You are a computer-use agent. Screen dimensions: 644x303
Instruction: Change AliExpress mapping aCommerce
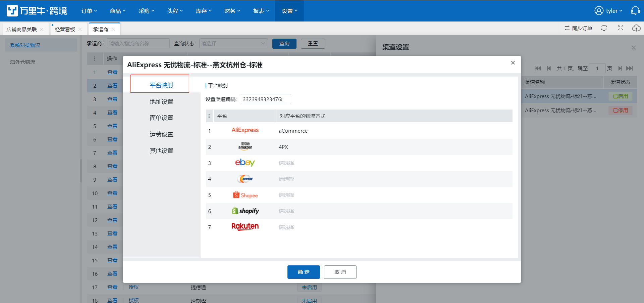[x=293, y=131]
